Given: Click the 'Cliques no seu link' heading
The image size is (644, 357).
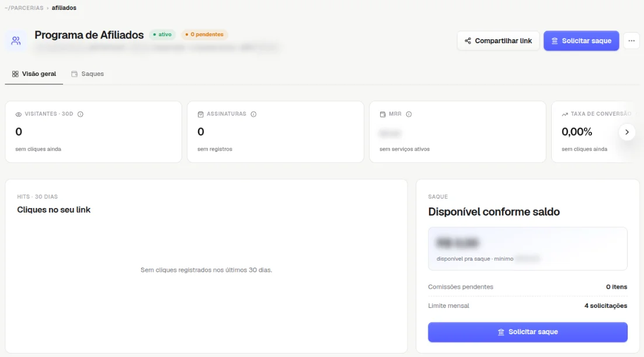Looking at the screenshot, I should coord(54,210).
